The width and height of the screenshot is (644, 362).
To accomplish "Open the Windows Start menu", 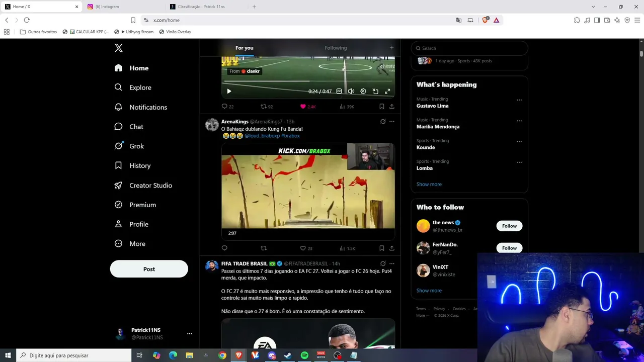I will click(8, 355).
